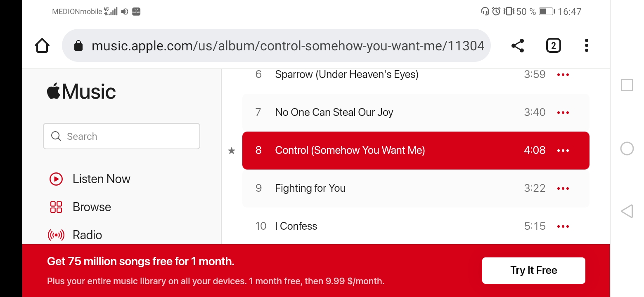The height and width of the screenshot is (297, 644).
Task: Show more options for I Confess
Action: [563, 226]
